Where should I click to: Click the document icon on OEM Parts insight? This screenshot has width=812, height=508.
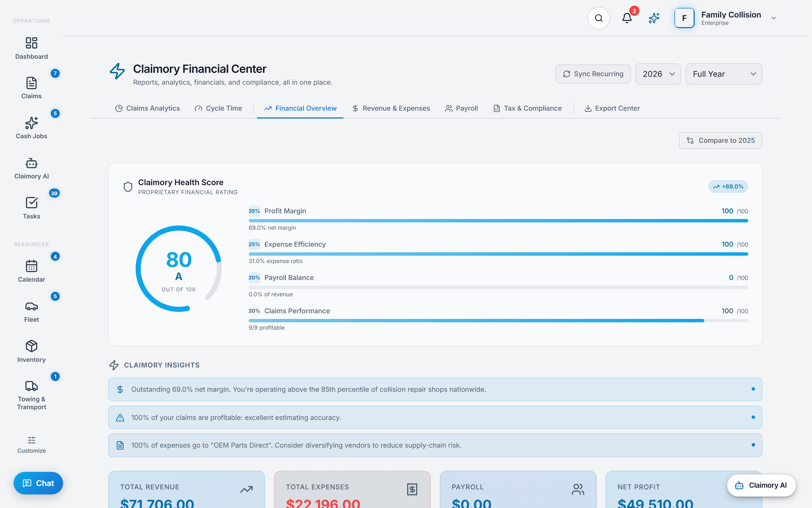(x=120, y=446)
